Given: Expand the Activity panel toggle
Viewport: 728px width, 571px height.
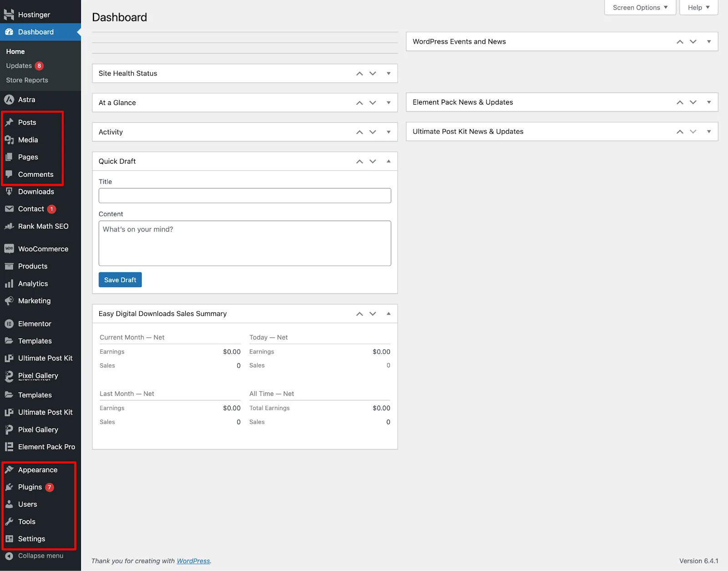Looking at the screenshot, I should tap(389, 132).
